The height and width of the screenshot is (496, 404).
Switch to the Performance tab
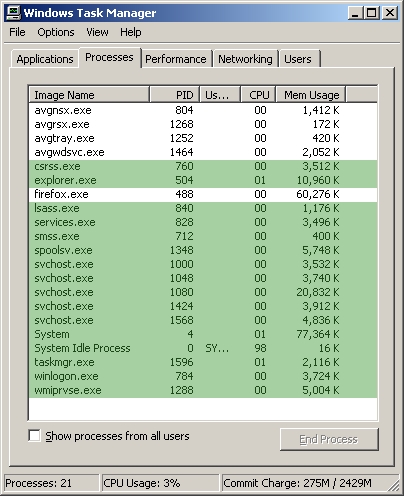click(176, 59)
